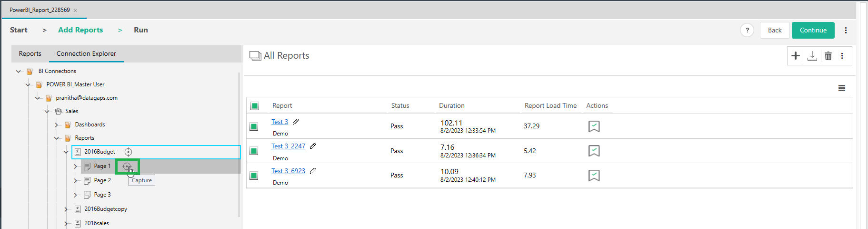Click the trash delete icon
The image size is (868, 229).
(x=828, y=56)
